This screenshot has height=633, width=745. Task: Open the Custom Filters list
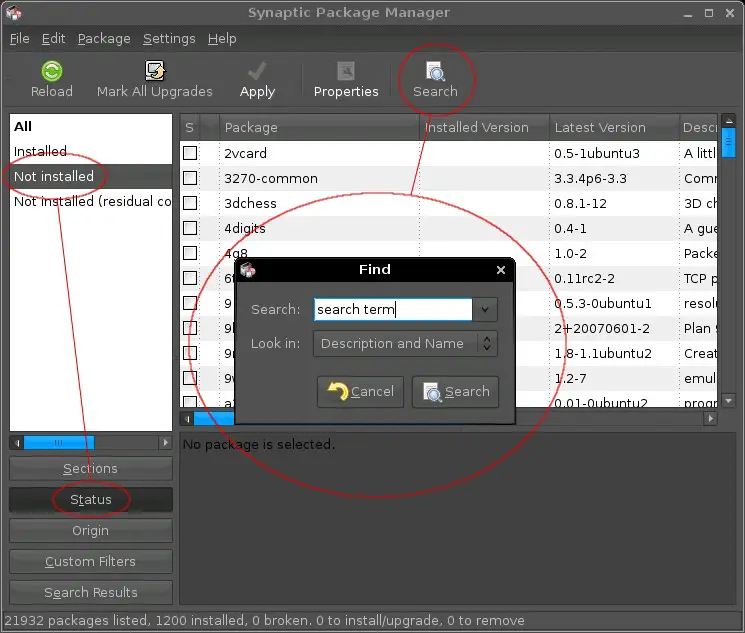(91, 561)
